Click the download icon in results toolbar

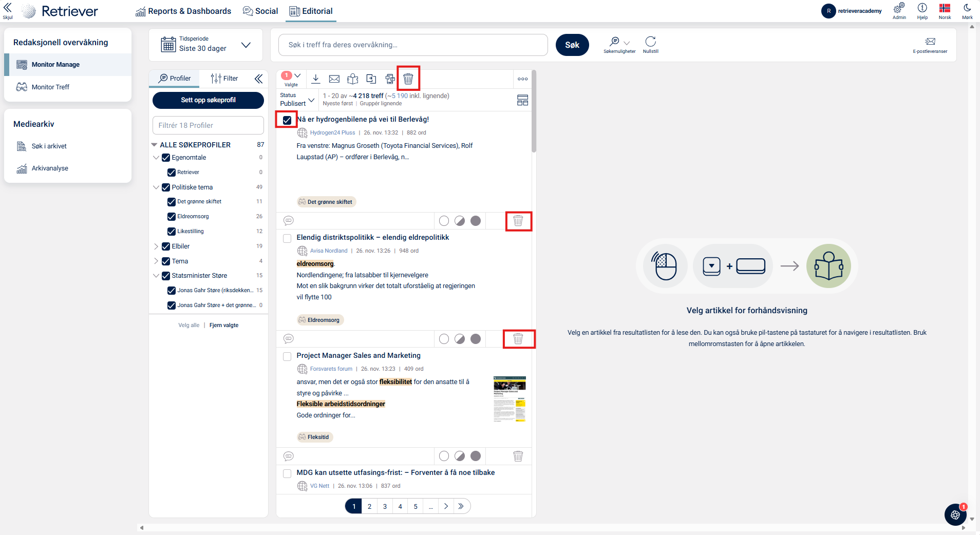coord(316,79)
